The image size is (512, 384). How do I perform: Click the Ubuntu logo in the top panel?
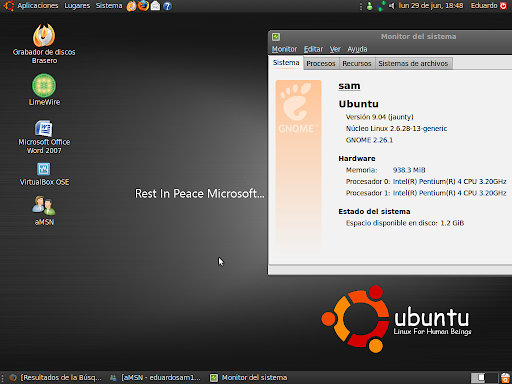click(9, 6)
